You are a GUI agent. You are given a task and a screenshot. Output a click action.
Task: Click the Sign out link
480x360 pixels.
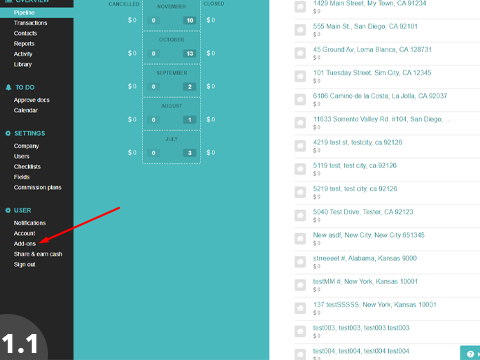(x=24, y=264)
